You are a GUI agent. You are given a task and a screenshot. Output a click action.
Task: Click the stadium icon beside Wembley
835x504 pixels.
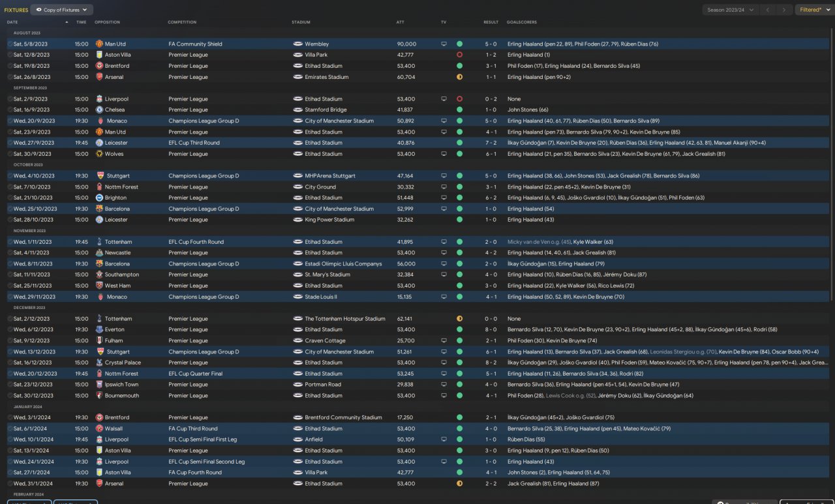pos(298,44)
